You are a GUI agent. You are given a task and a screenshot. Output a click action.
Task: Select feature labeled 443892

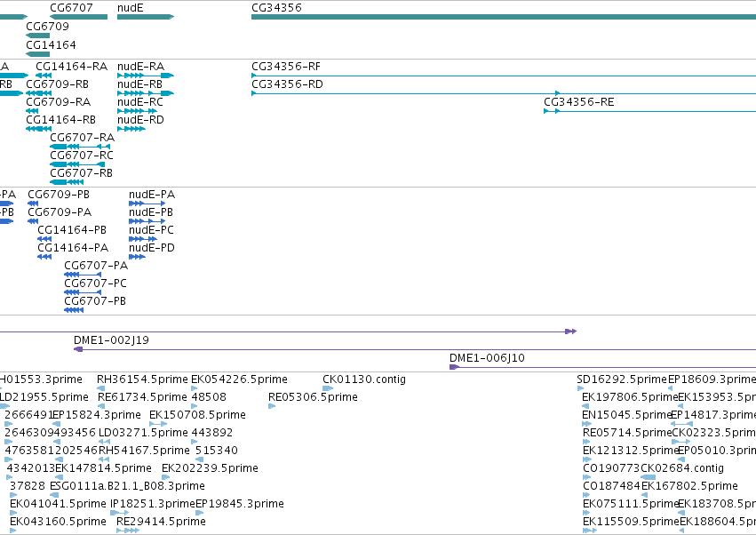click(x=195, y=442)
